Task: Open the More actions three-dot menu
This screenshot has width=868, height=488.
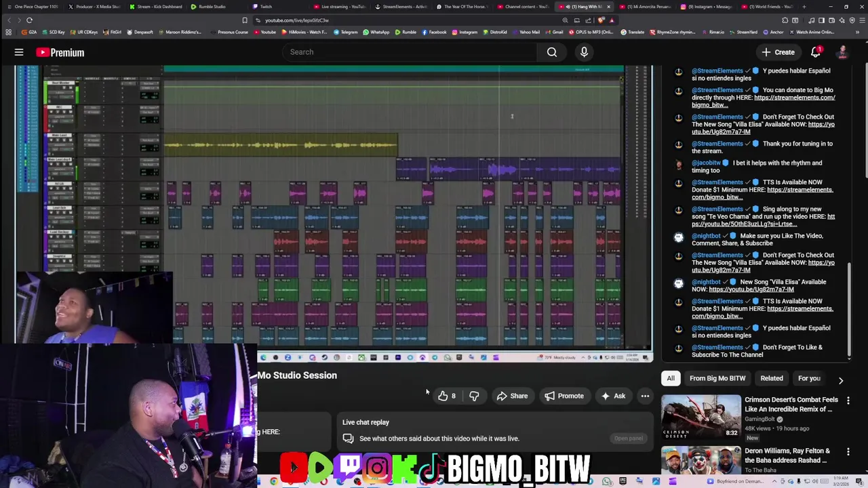Action: 645,396
